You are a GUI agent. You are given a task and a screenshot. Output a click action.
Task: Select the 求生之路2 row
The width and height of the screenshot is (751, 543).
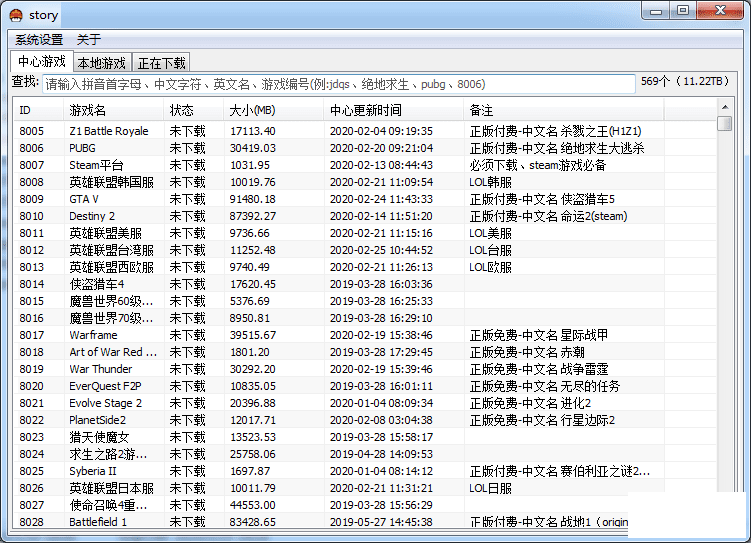click(364, 454)
